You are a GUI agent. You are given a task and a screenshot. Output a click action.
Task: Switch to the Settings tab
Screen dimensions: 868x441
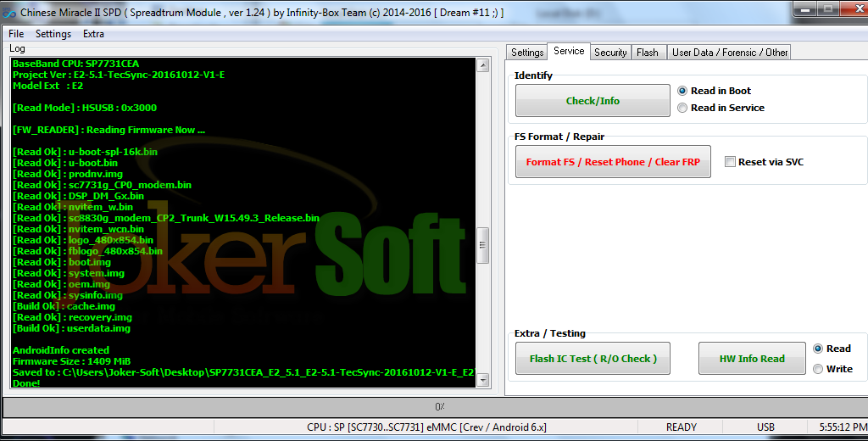527,52
